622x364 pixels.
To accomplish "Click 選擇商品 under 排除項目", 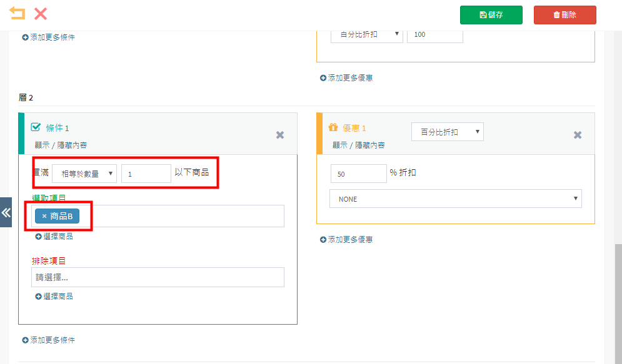I will (x=54, y=297).
